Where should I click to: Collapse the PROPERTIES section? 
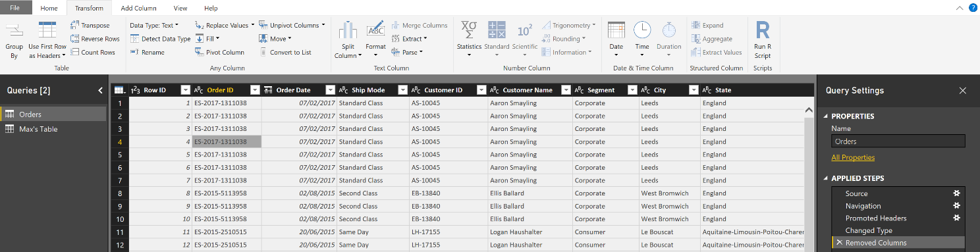click(826, 116)
